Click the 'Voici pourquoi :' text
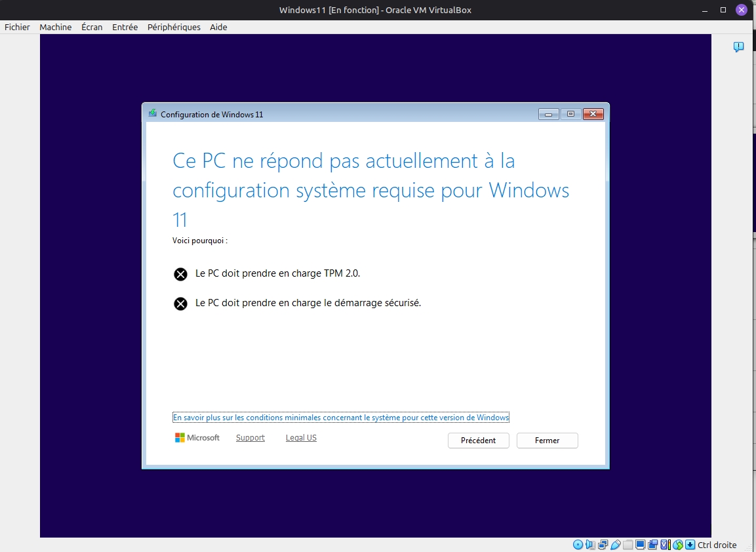Screen dimensions: 756x552 (199, 241)
